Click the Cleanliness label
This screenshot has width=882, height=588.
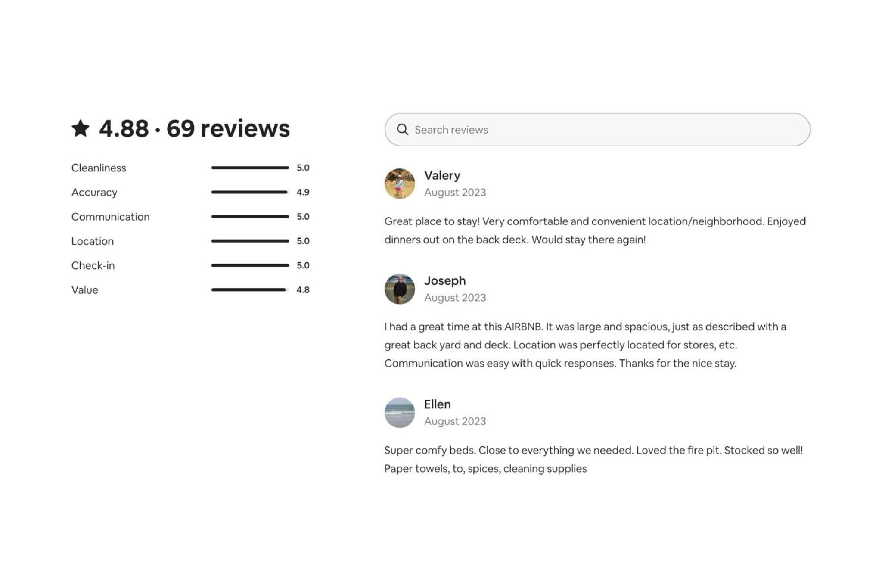coord(99,168)
